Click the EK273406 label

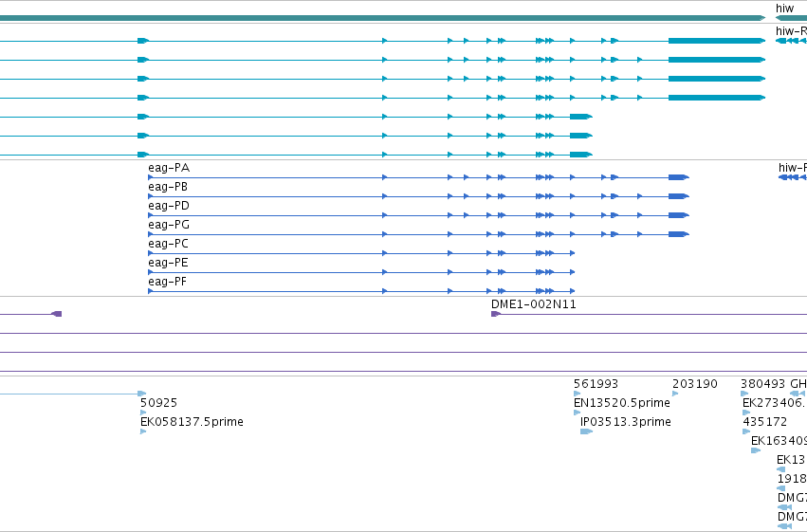tap(775, 403)
